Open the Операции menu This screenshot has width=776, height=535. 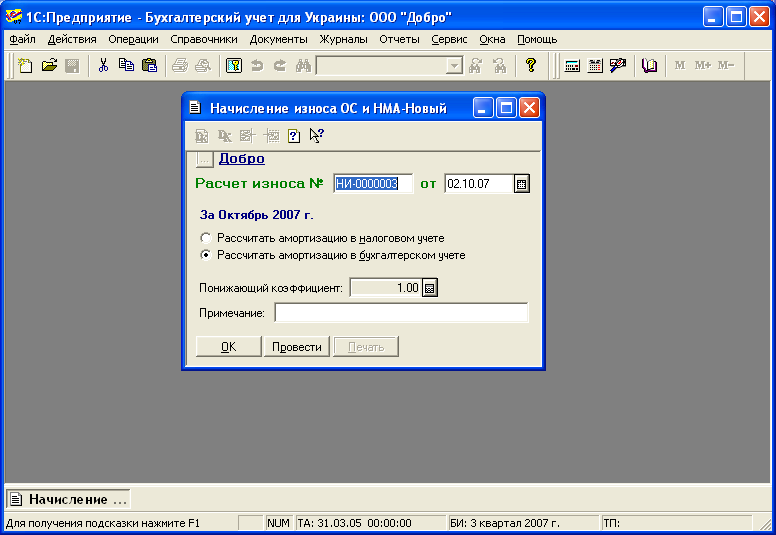coord(133,39)
